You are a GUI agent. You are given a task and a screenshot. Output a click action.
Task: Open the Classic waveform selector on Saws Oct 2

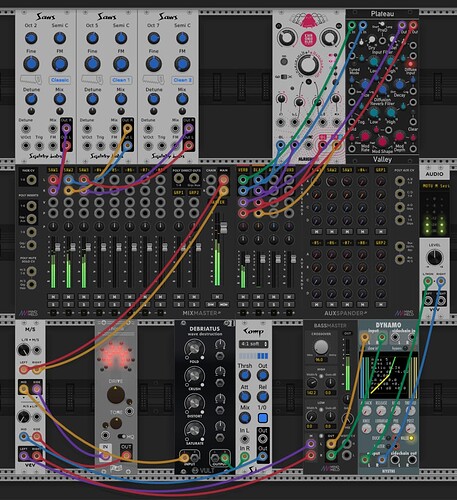tap(60, 80)
